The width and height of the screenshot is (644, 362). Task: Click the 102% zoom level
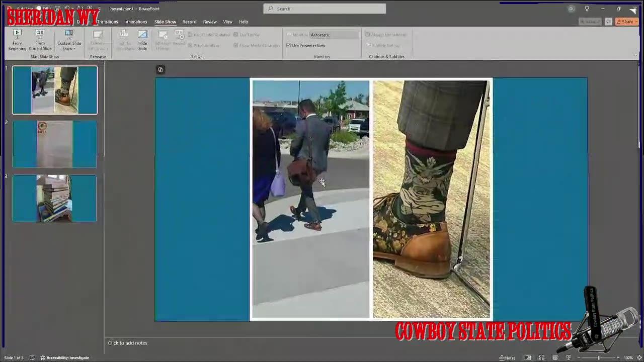[x=628, y=357]
